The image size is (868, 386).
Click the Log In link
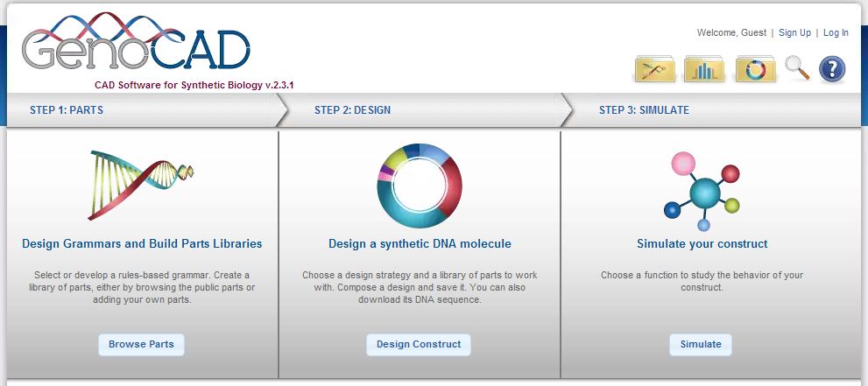pyautogui.click(x=836, y=32)
